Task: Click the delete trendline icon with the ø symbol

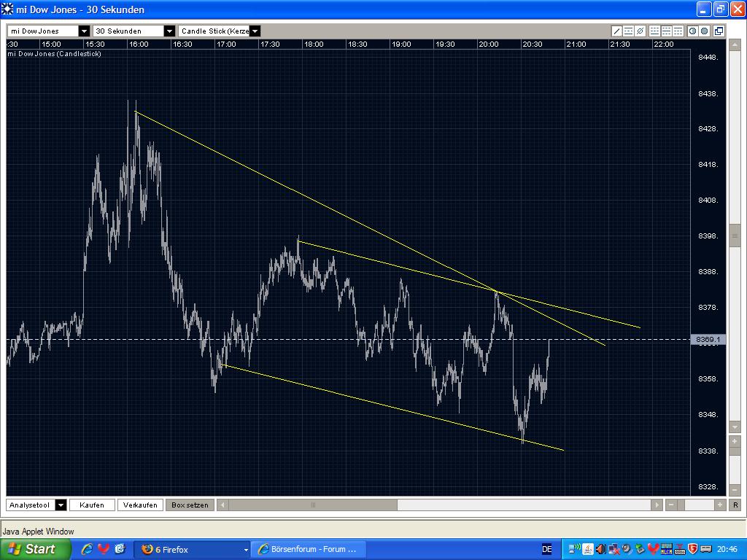Action: [x=640, y=31]
